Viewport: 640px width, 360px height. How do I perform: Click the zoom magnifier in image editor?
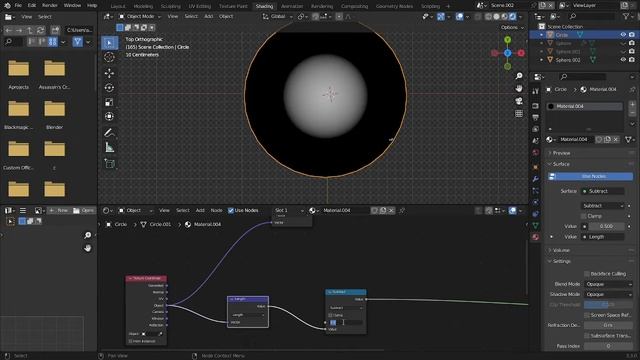tap(88, 235)
